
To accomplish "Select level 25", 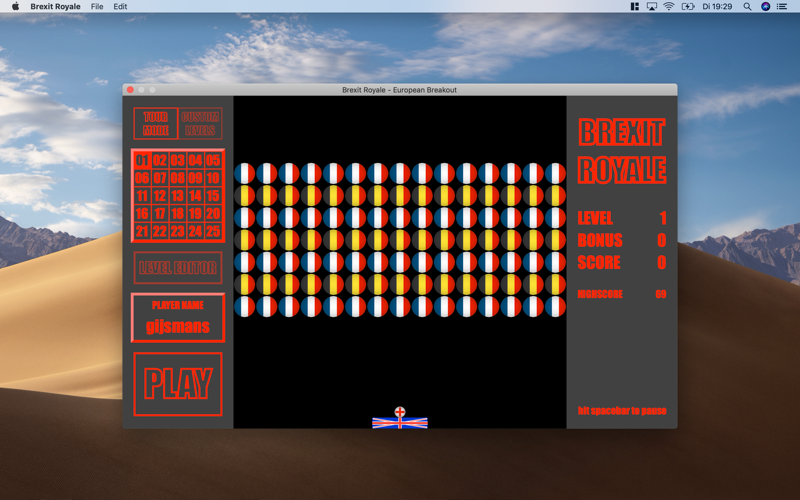I will point(213,231).
